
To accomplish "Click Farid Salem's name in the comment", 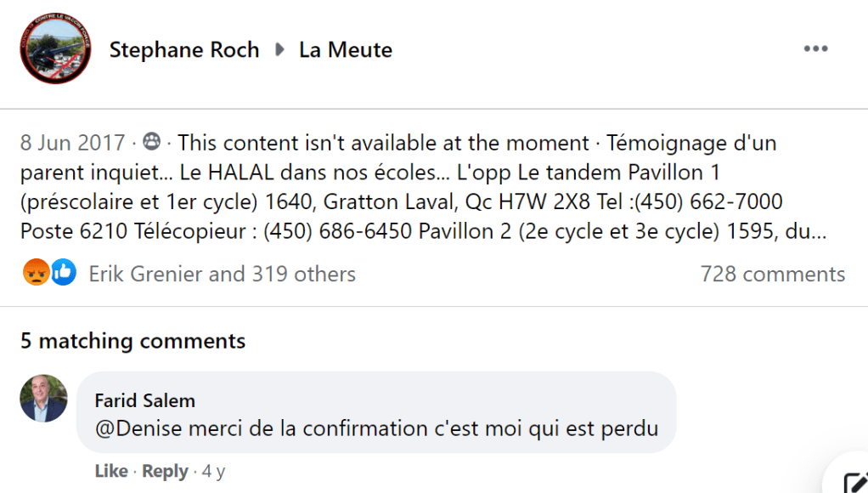I will [x=144, y=400].
